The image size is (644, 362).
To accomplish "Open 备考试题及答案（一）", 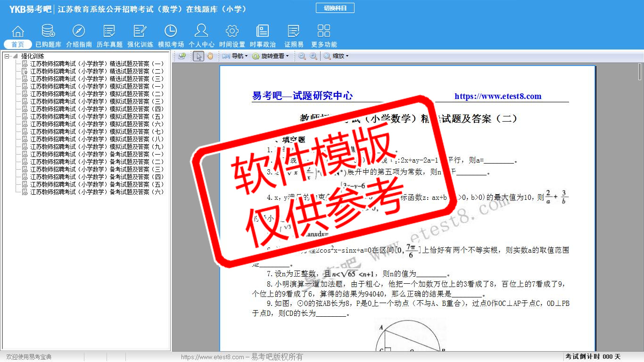I will pos(97,154).
